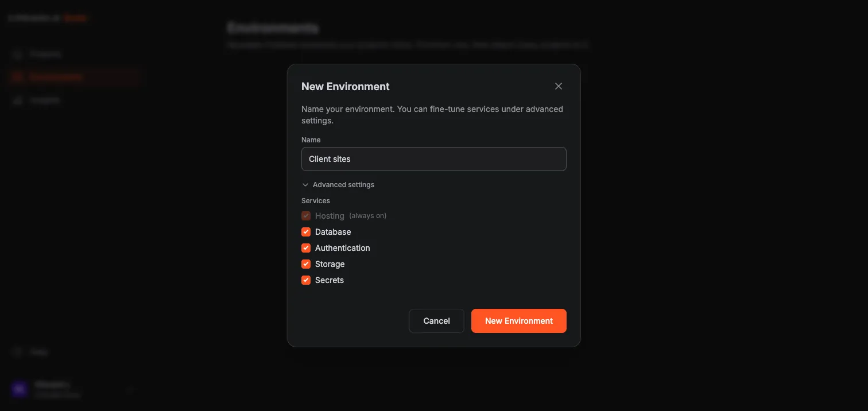The image size is (868, 411).
Task: Click the 'Services' section label
Action: [316, 201]
